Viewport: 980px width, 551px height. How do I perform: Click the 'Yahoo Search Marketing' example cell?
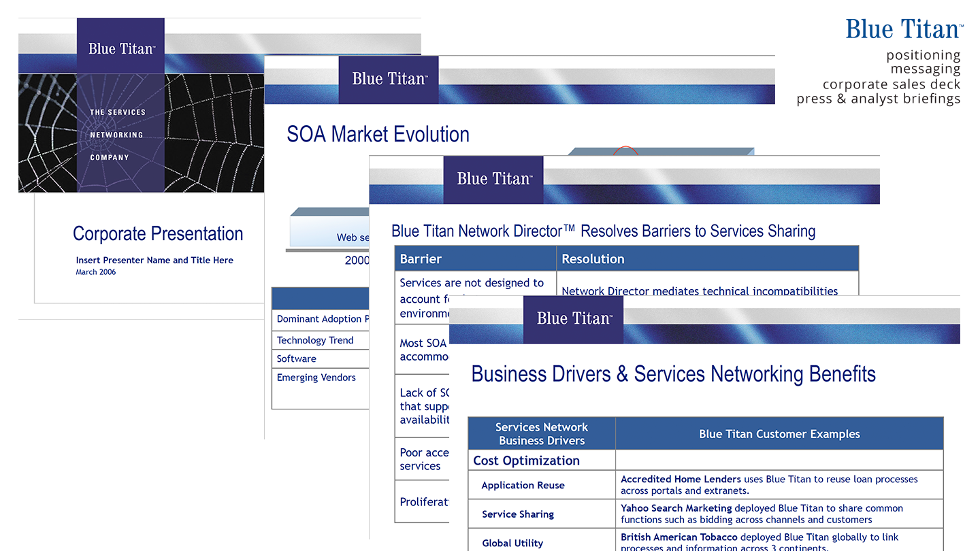779,514
